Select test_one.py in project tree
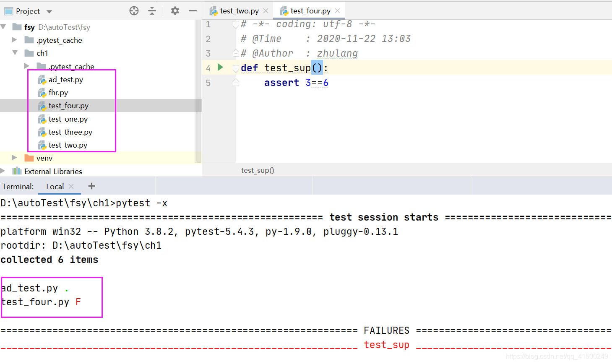 coord(68,119)
